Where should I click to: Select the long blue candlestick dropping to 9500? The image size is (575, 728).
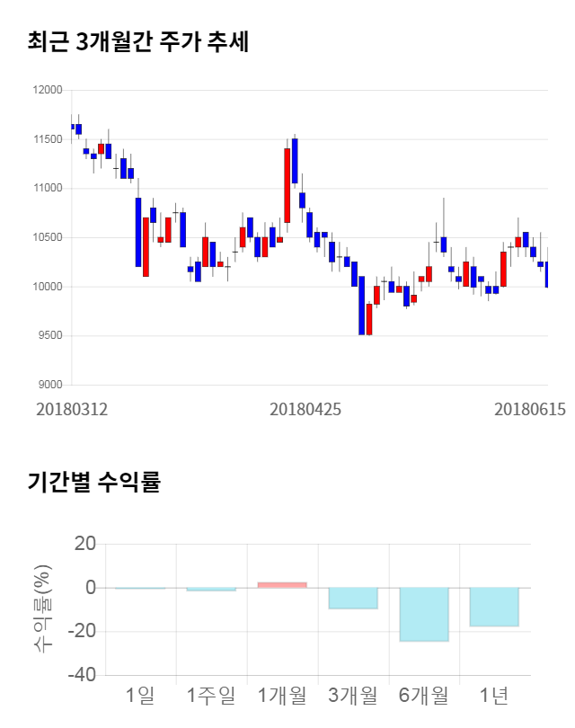(361, 306)
